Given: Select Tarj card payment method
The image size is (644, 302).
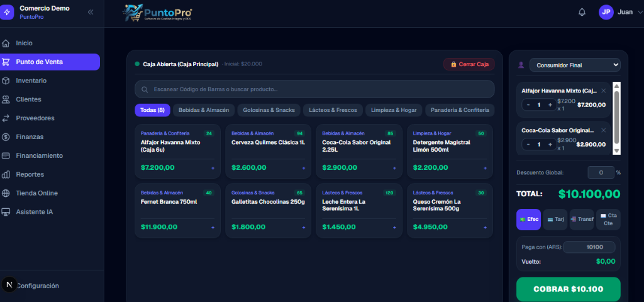Looking at the screenshot, I should point(555,220).
